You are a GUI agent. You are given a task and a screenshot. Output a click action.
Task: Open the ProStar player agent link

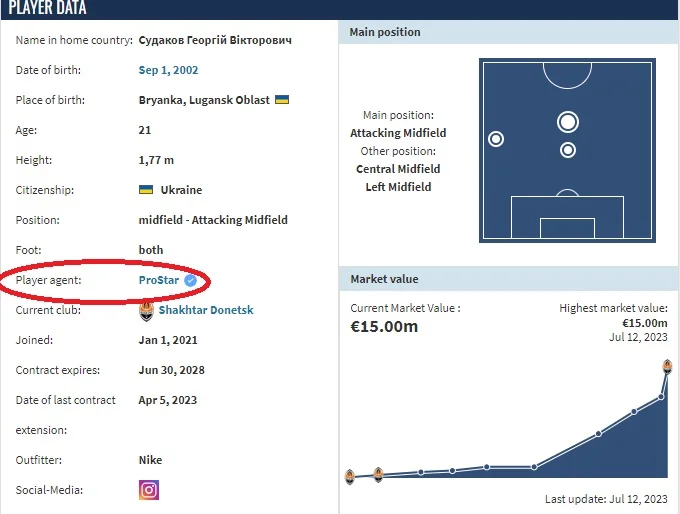159,280
